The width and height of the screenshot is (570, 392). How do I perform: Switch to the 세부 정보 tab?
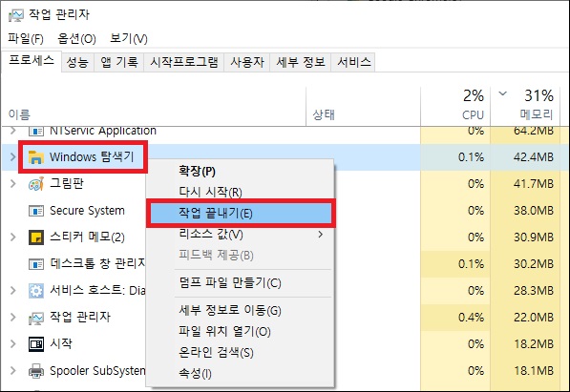point(301,63)
